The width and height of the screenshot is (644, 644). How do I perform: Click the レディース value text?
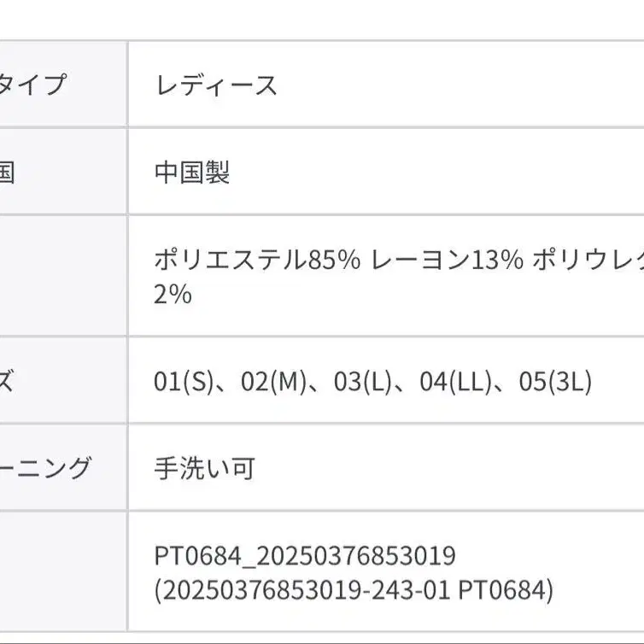click(216, 85)
